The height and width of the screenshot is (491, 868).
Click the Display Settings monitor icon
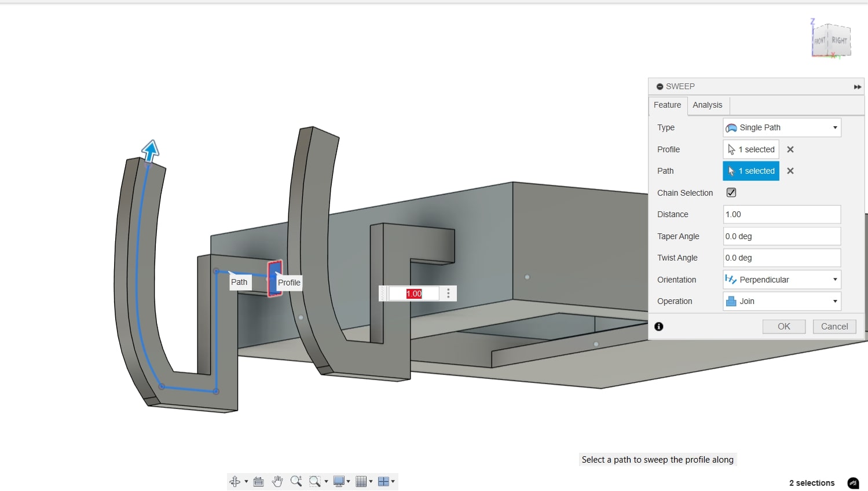tap(339, 481)
